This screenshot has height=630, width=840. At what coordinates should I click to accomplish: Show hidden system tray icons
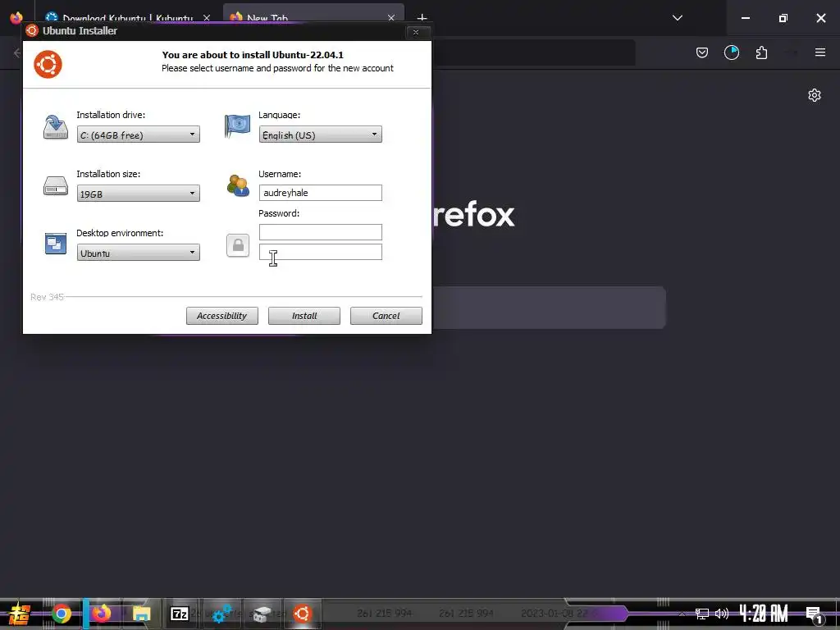click(682, 613)
